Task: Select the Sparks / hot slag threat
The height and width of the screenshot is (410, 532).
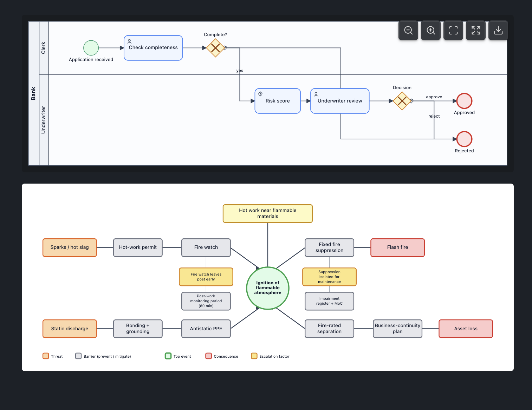Action: coord(70,247)
